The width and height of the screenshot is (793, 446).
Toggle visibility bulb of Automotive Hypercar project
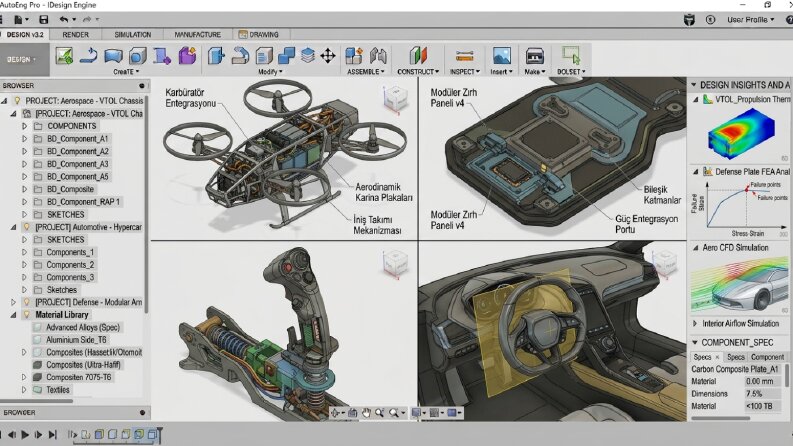[27, 227]
